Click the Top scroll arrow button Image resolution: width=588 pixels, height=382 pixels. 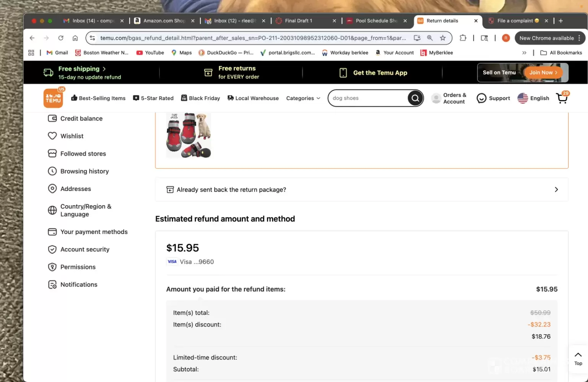pyautogui.click(x=578, y=358)
